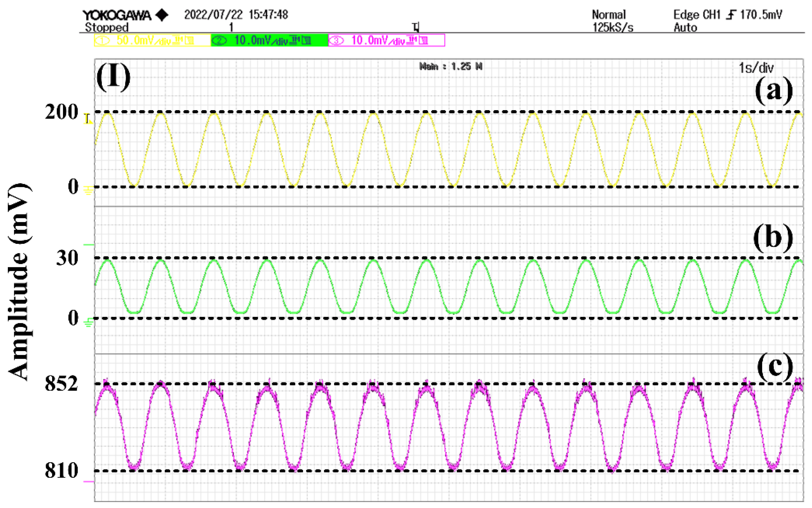Viewport: 812px width, 508px height.
Task: Click the circled 1 channel number icon
Action: coord(102,41)
